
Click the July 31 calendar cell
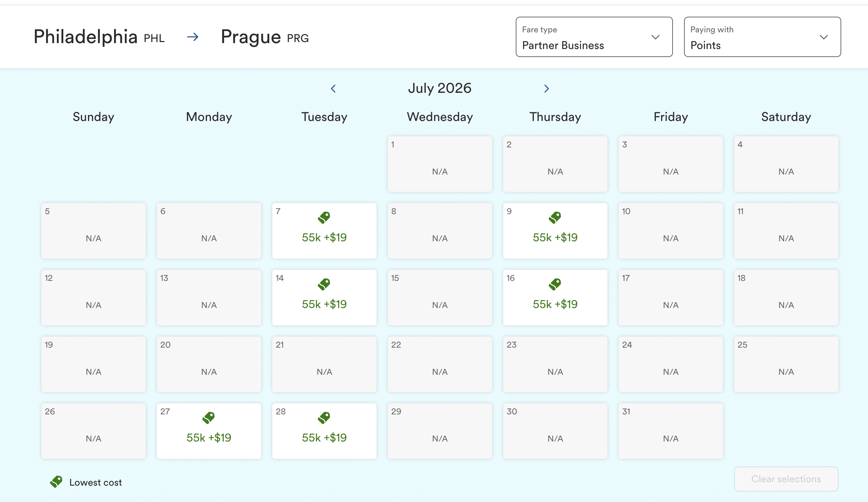(670, 431)
